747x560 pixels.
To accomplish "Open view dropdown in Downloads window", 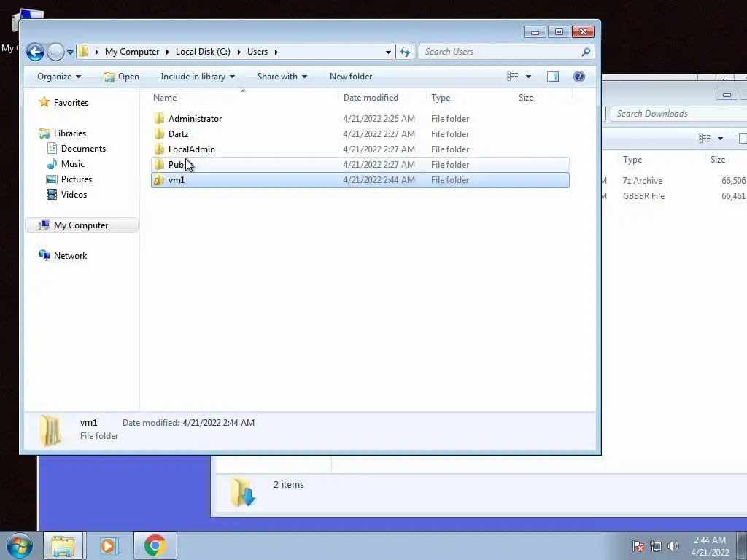I will pyautogui.click(x=720, y=139).
